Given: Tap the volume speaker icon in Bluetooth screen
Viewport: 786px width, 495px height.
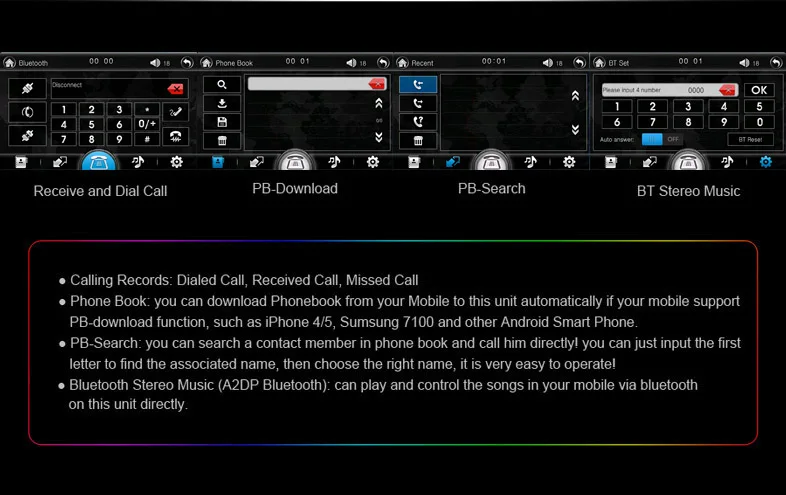Looking at the screenshot, I should [155, 63].
